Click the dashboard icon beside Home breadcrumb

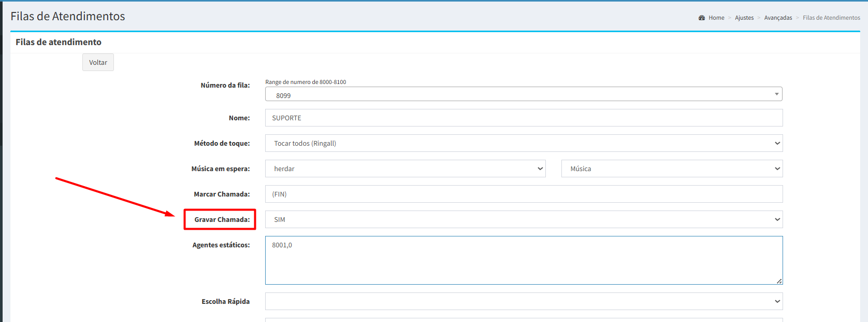702,18
